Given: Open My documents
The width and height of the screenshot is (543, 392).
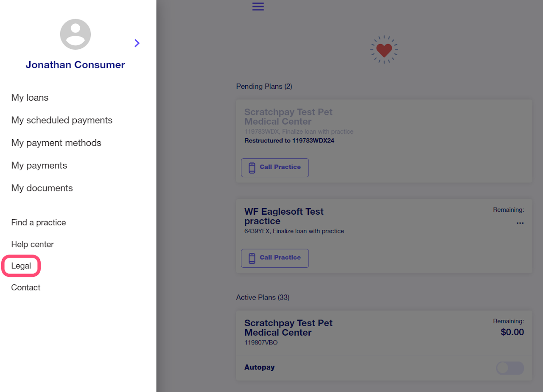Looking at the screenshot, I should point(42,188).
